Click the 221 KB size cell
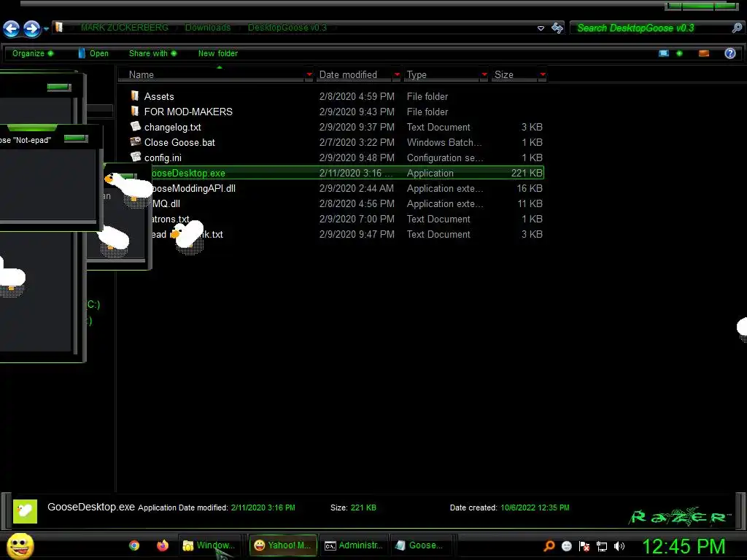 (527, 173)
